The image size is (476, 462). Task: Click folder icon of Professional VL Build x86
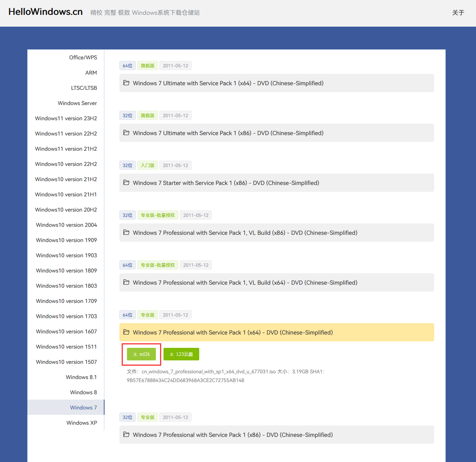click(126, 233)
